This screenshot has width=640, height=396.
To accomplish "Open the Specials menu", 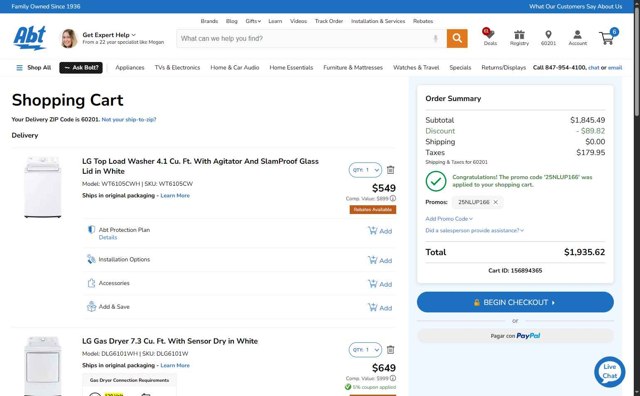I will click(460, 68).
